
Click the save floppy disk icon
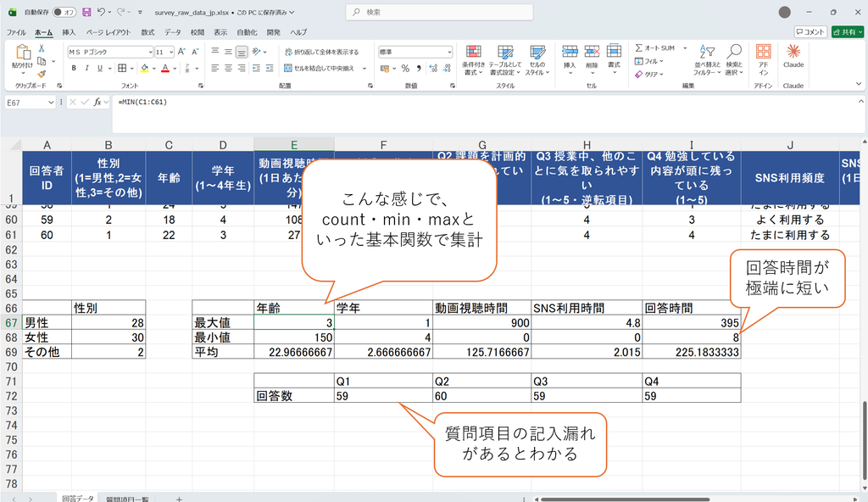[x=86, y=12]
